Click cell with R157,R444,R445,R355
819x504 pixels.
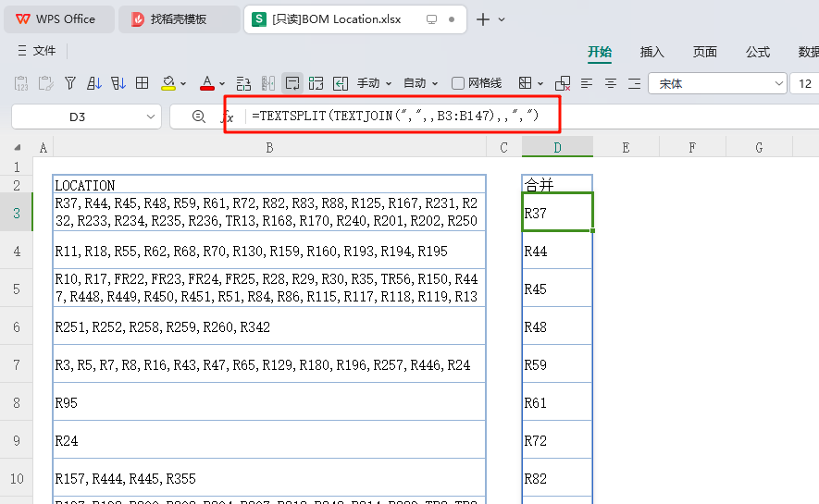(x=269, y=478)
